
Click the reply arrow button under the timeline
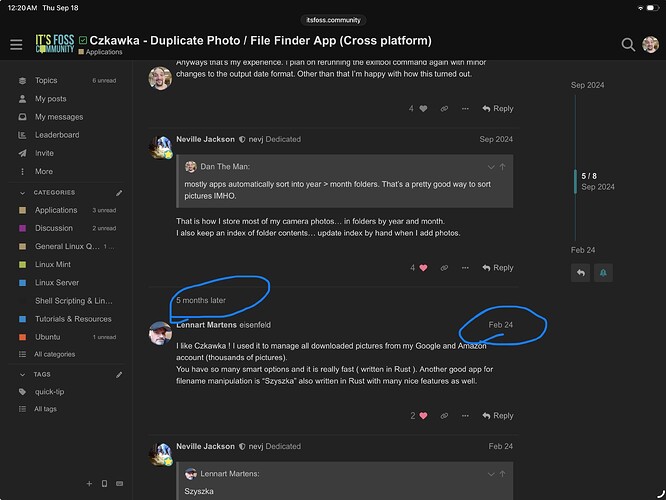(580, 272)
